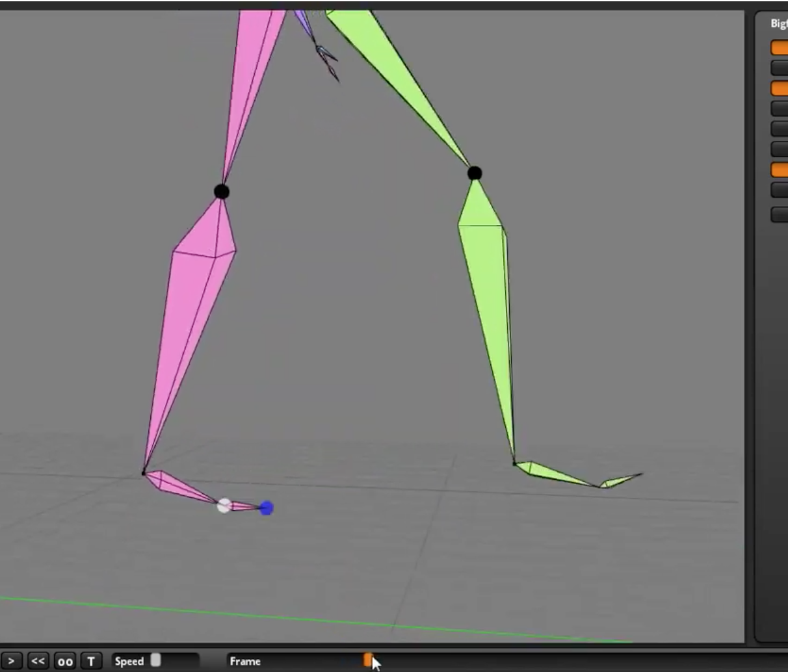Screen dimensions: 788x672
Task: Select the green foot bone
Action: (x=559, y=476)
